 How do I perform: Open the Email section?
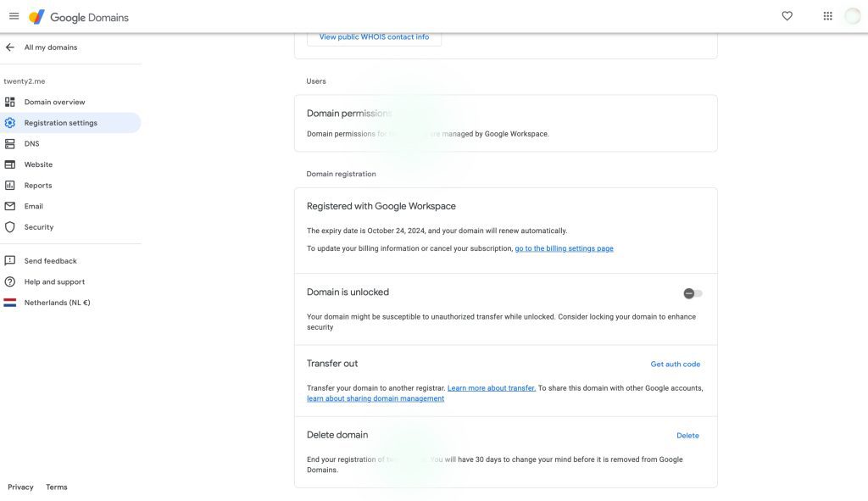(33, 206)
